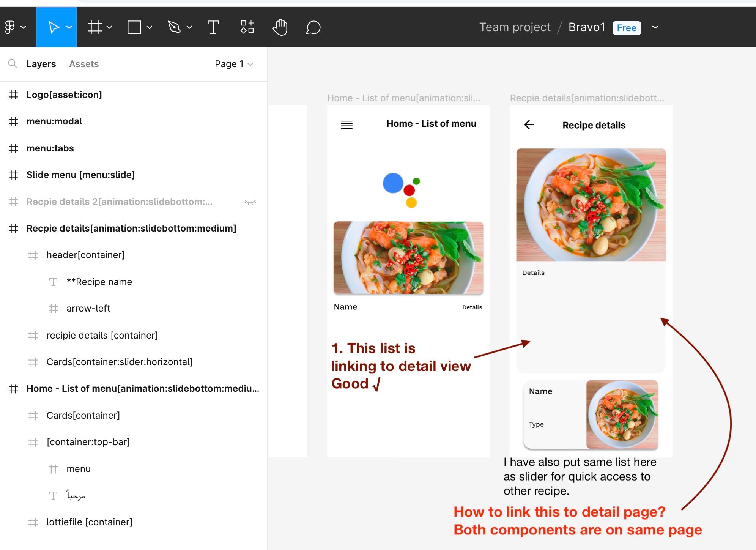Image resolution: width=756 pixels, height=550 pixels.
Task: Select [container:top-bar] layer
Action: (134, 442)
